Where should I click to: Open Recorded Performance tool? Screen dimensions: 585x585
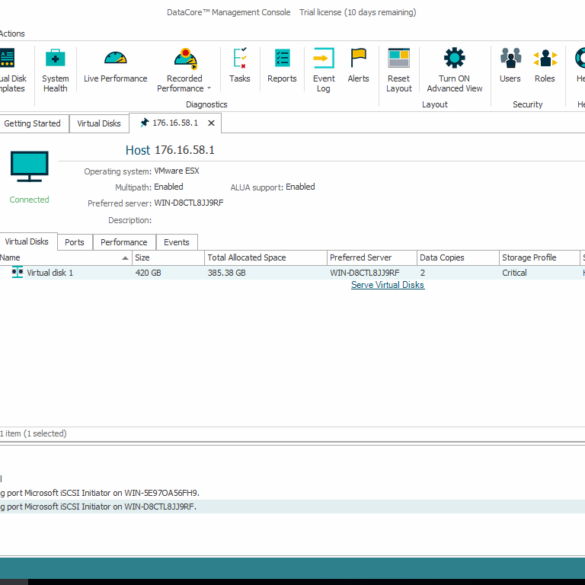tap(184, 70)
